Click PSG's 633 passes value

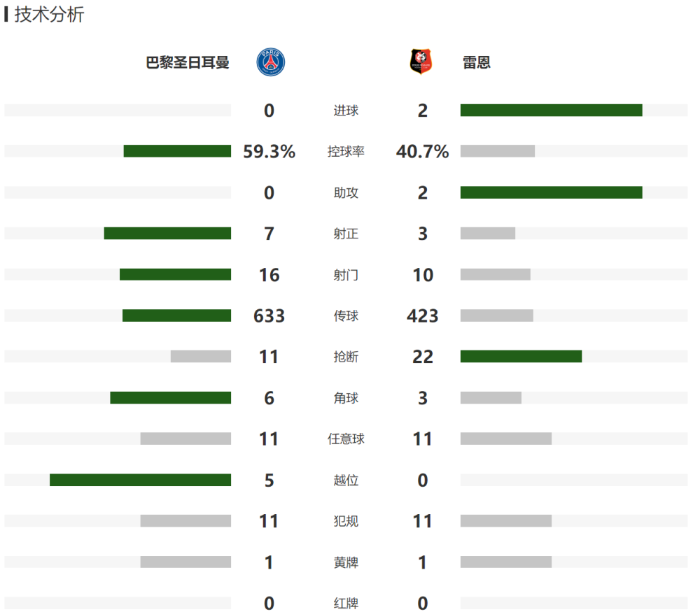click(x=269, y=316)
